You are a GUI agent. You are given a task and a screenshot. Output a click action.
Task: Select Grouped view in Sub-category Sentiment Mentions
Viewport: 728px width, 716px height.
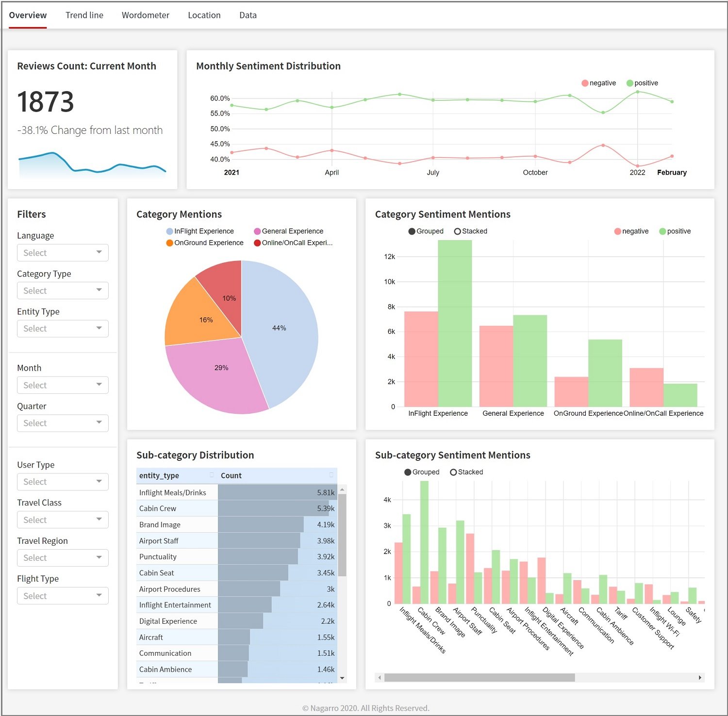point(409,472)
